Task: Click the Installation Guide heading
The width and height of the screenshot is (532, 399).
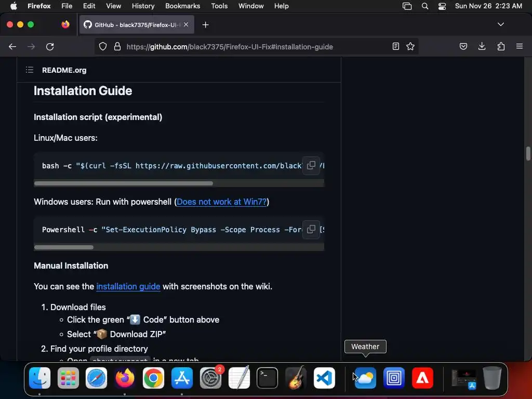Action: (83, 91)
